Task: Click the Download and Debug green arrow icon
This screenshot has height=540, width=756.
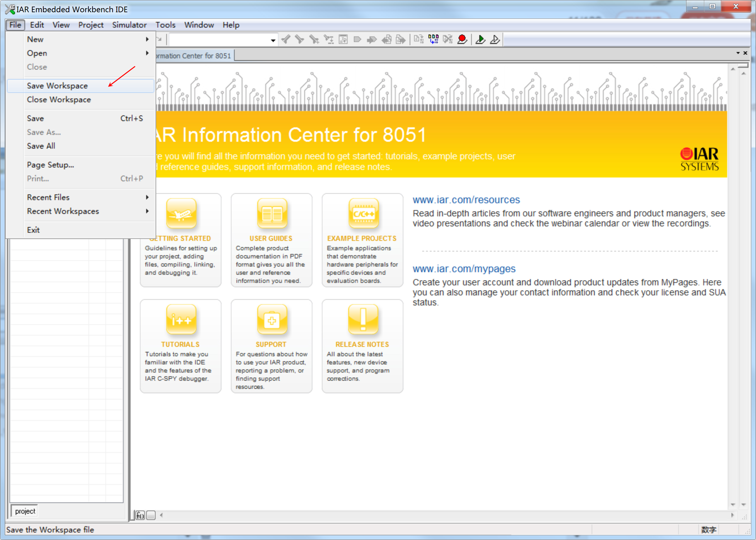Action: (480, 40)
